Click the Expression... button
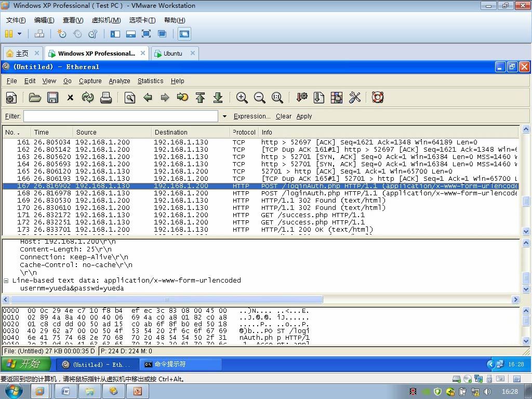This screenshot has width=532, height=399. (251, 116)
